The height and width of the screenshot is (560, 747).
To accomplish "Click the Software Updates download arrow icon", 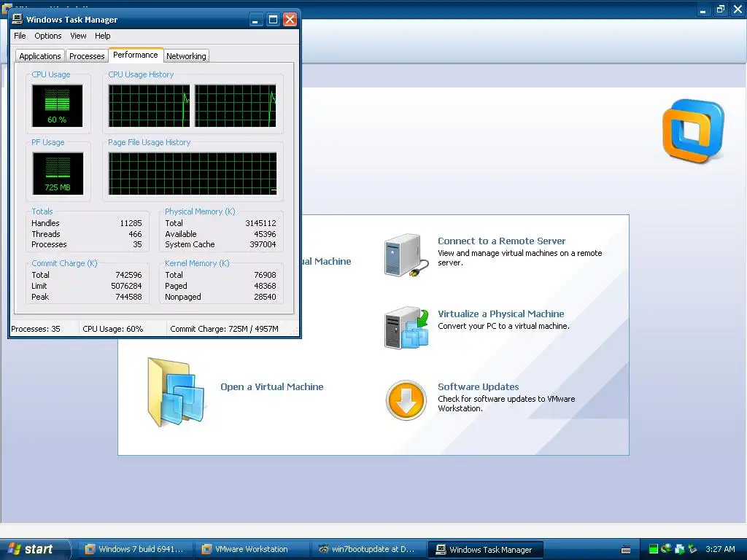I will click(x=406, y=400).
